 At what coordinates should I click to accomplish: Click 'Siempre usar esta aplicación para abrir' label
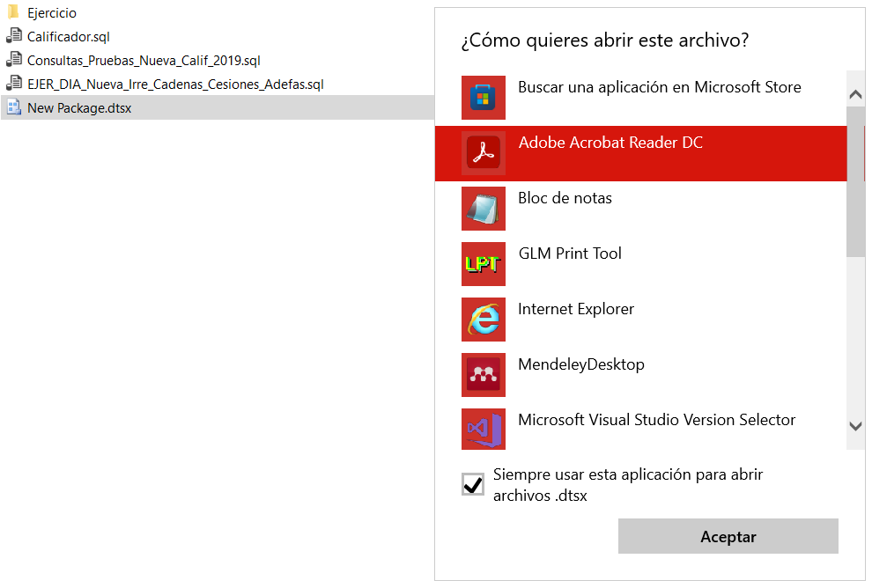(628, 485)
